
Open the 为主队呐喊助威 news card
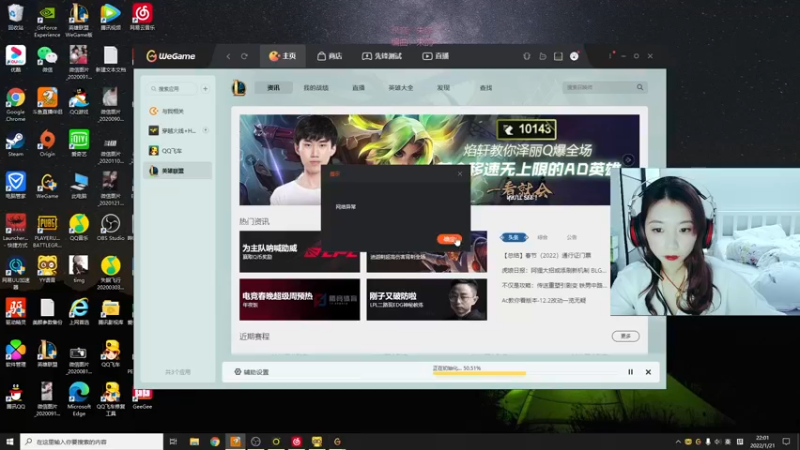[299, 252]
